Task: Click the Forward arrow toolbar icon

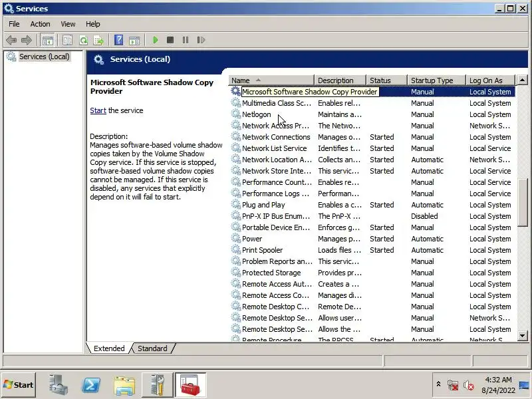Action: tap(26, 41)
